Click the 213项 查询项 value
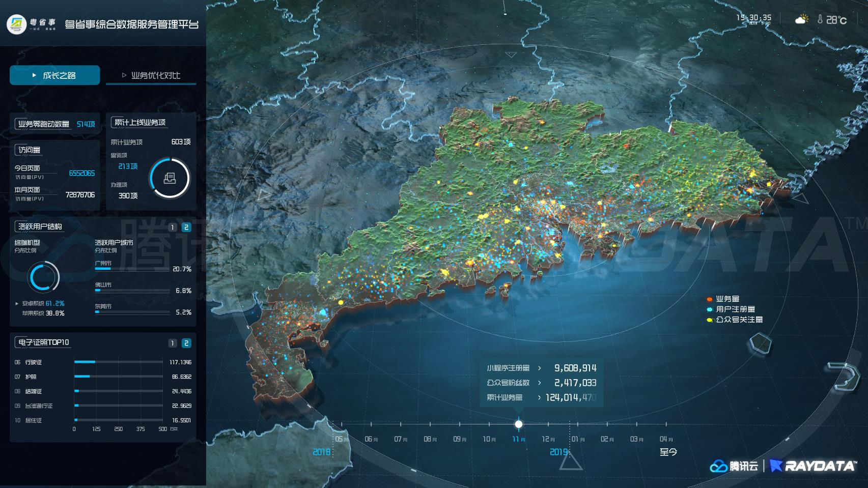This screenshot has height=488, width=868. click(128, 166)
